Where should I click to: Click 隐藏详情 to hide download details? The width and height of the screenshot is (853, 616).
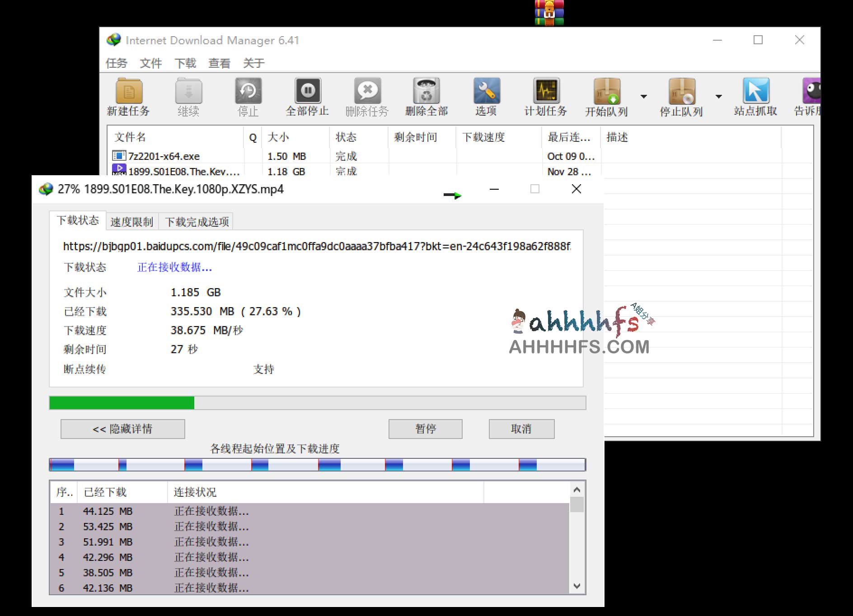pos(122,429)
